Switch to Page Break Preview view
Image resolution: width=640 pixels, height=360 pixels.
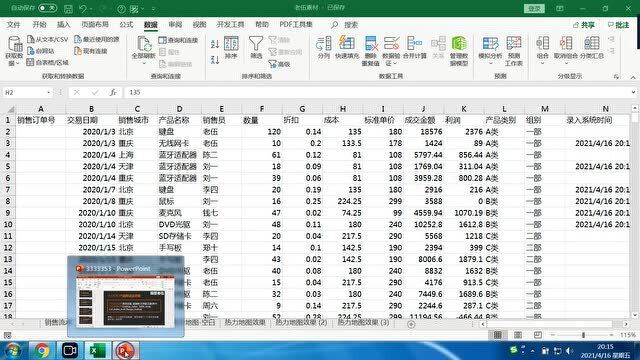[x=538, y=335]
